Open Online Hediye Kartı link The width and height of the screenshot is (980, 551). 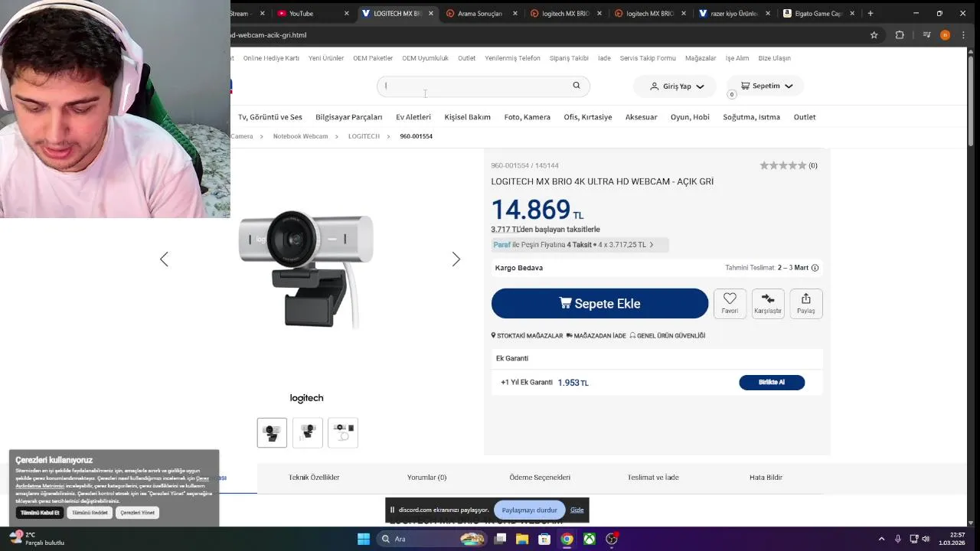(271, 58)
